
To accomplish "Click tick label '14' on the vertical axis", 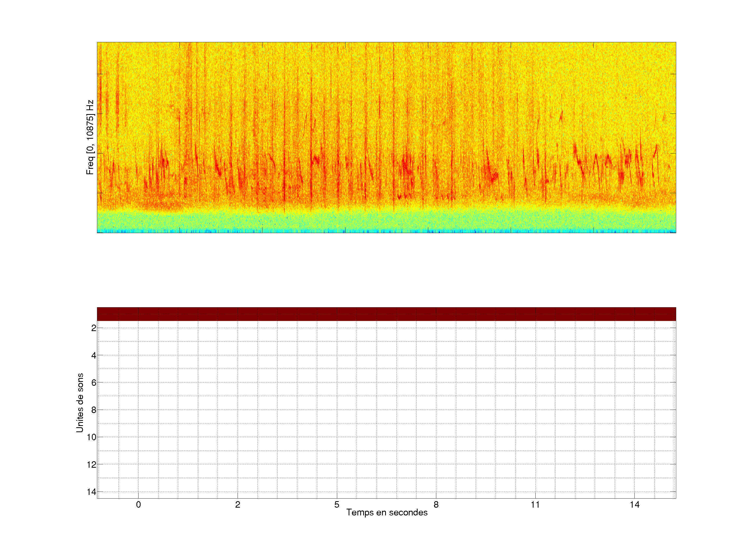I will click(92, 492).
